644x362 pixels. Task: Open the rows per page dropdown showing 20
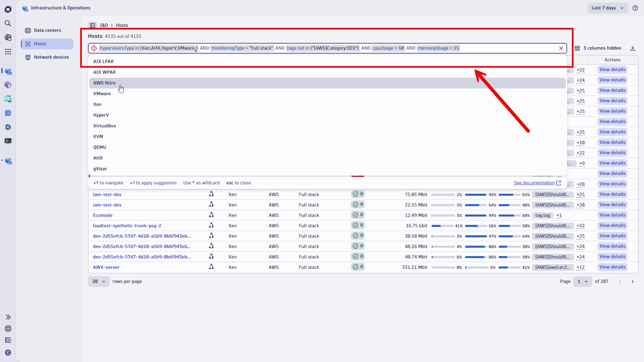point(98,282)
